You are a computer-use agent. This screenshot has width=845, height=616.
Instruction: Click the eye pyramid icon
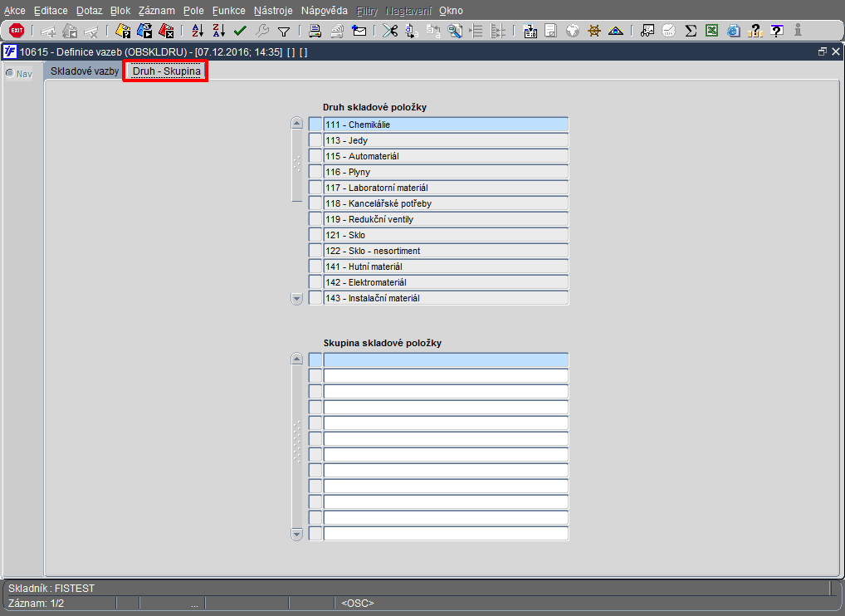pyautogui.click(x=615, y=31)
